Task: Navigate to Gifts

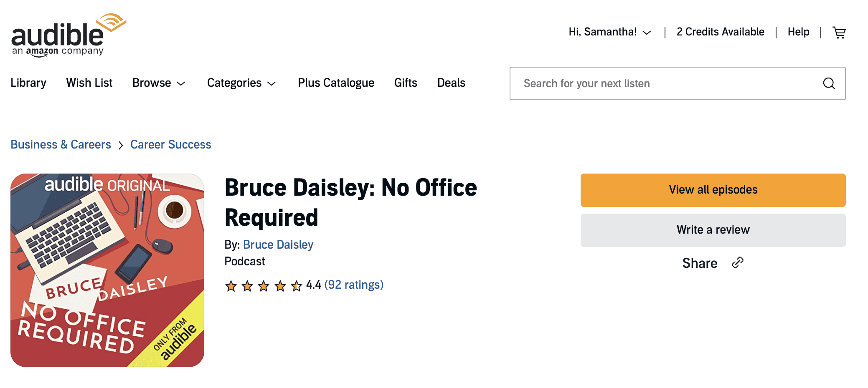Action: tap(406, 83)
